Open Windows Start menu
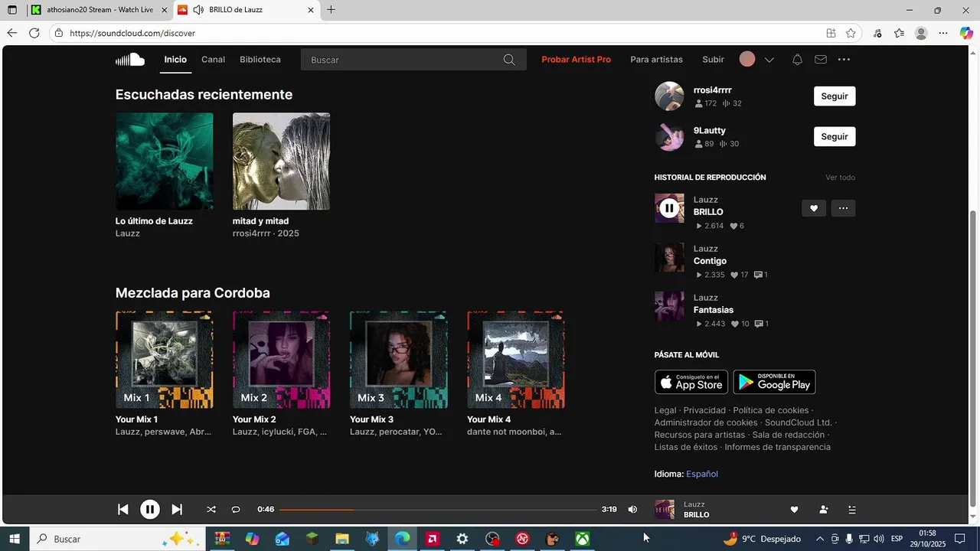Image resolution: width=980 pixels, height=551 pixels. [x=15, y=539]
